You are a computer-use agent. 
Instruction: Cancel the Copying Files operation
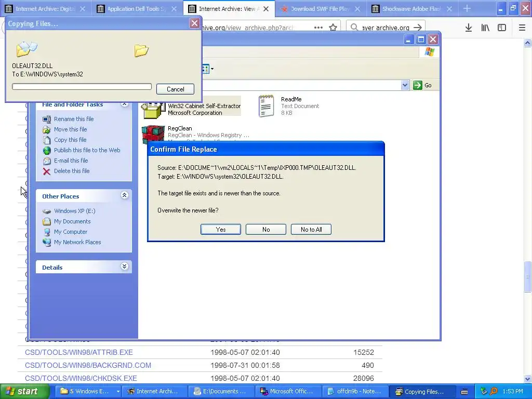(176, 89)
